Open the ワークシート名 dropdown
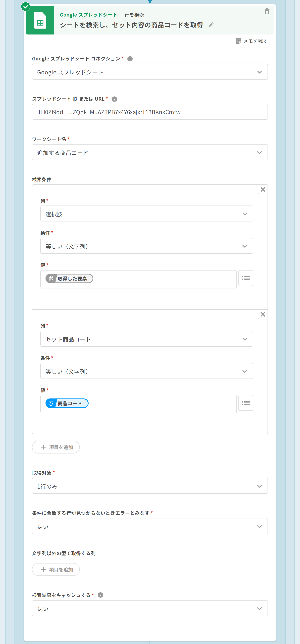Viewport: 300px width, 644px height. tap(150, 152)
